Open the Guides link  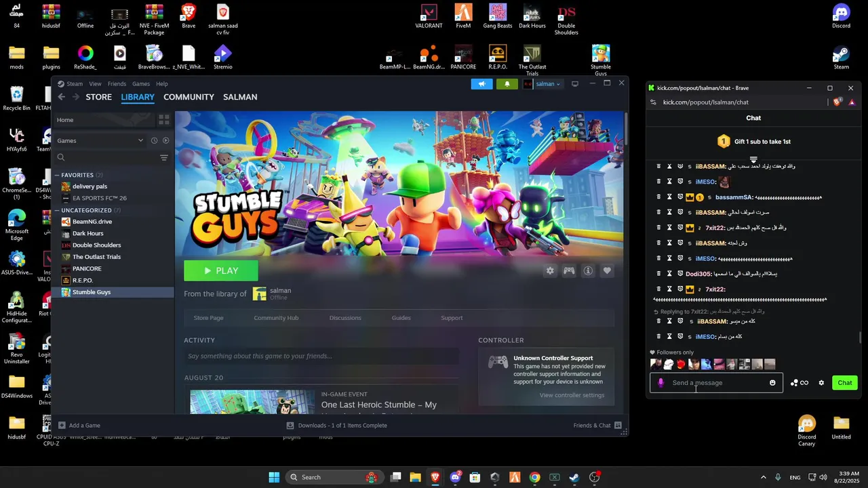[x=401, y=318]
